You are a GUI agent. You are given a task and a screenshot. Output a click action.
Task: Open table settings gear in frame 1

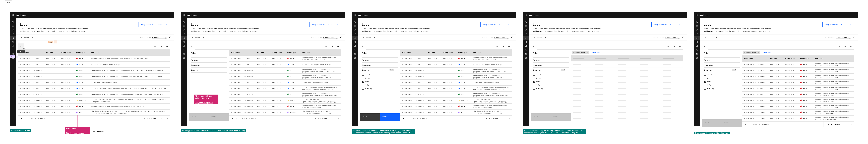coord(167,47)
